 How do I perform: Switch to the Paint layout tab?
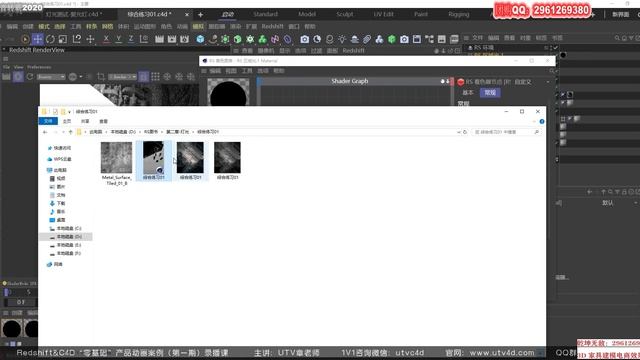coord(421,14)
